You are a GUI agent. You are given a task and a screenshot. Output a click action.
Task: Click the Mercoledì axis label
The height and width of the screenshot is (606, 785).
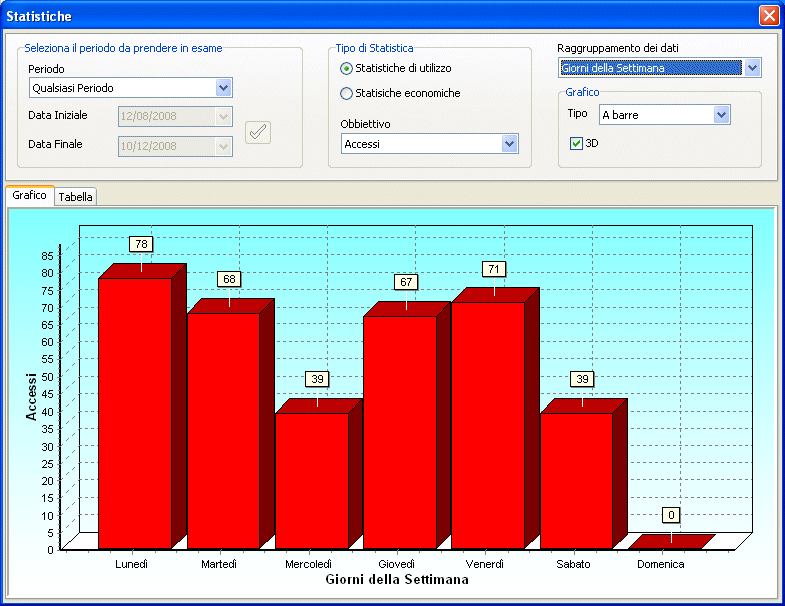pos(308,564)
